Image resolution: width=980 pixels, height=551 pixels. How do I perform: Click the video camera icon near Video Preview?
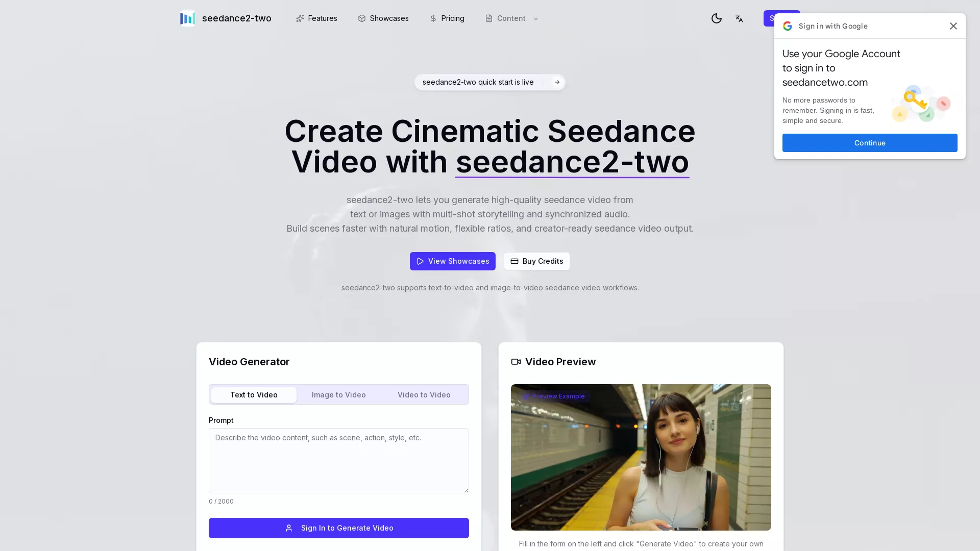[516, 362]
